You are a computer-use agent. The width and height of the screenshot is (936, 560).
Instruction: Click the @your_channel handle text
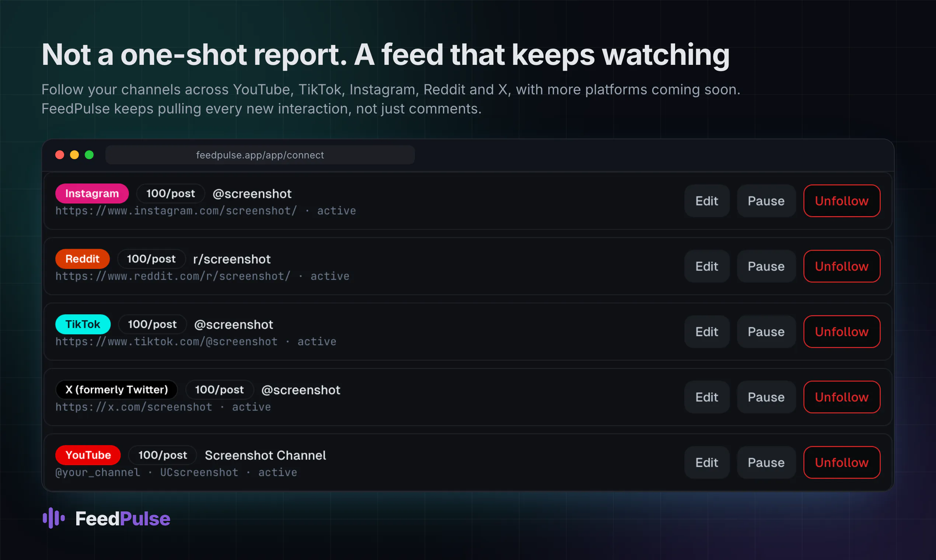(98, 472)
